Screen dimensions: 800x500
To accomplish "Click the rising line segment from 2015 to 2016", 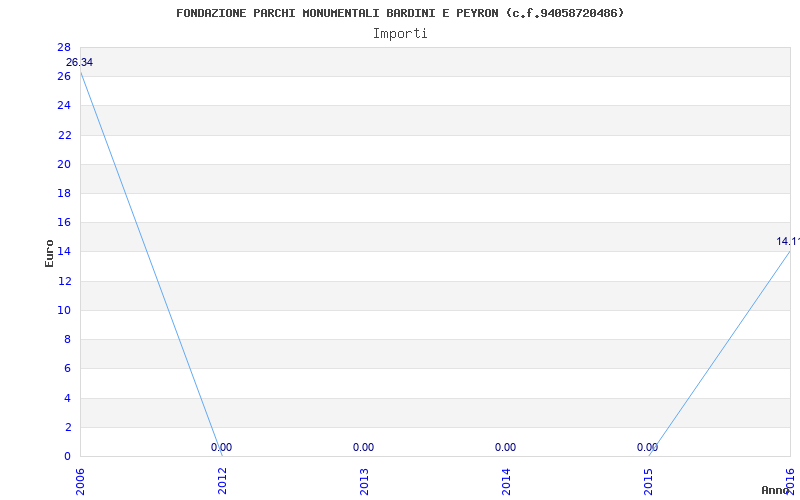I will pos(719,353).
